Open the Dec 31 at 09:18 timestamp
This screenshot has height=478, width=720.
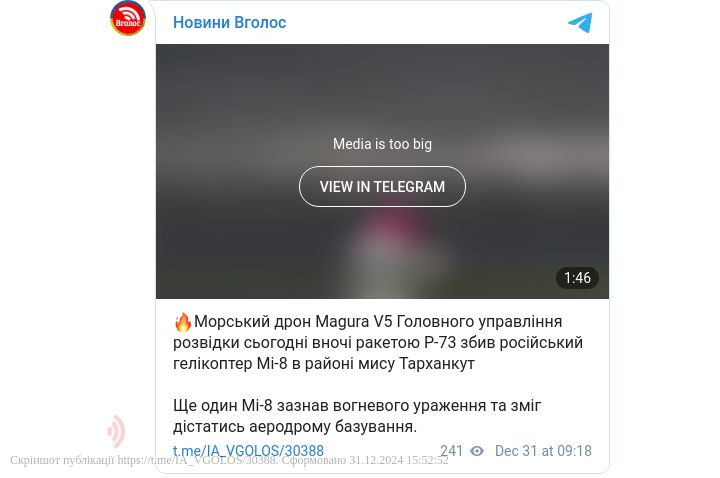543,451
